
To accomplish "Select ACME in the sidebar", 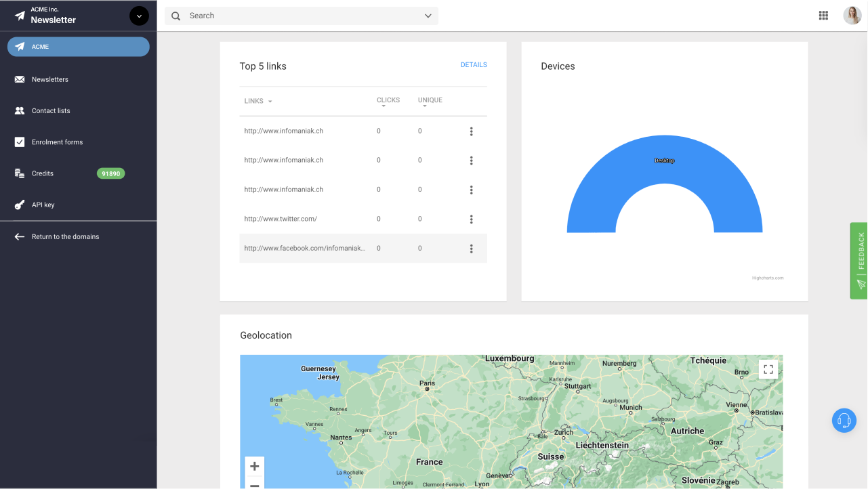I will 78,46.
